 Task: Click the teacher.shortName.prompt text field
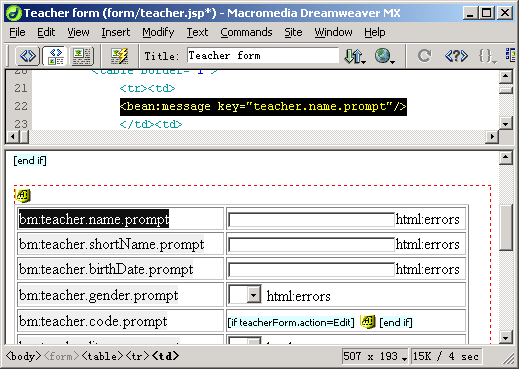[312, 245]
